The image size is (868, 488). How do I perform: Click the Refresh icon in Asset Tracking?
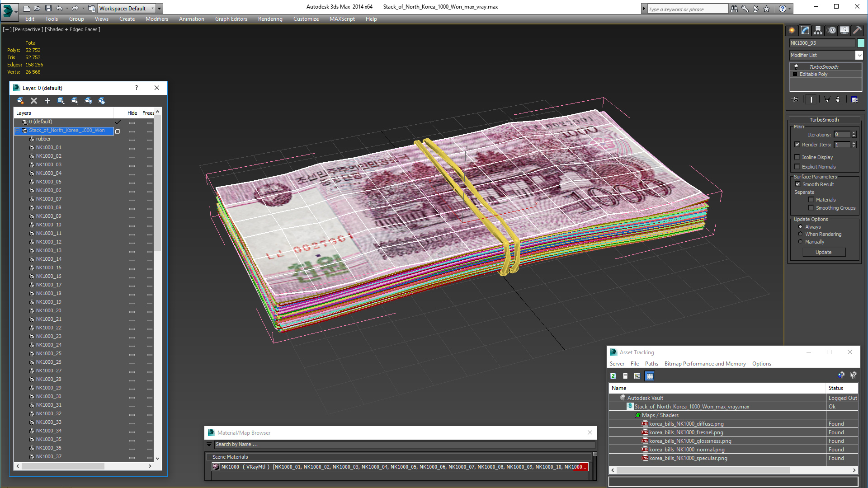click(x=613, y=376)
